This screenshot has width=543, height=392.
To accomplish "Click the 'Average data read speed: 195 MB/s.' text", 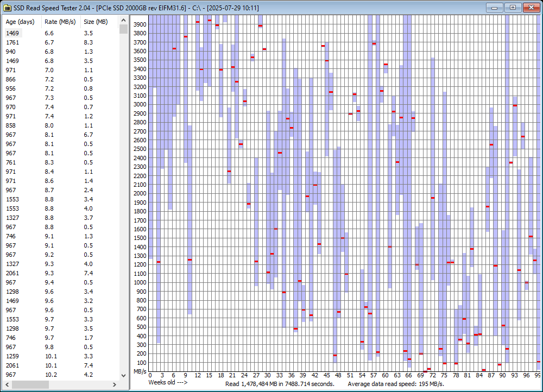I will coord(396,384).
